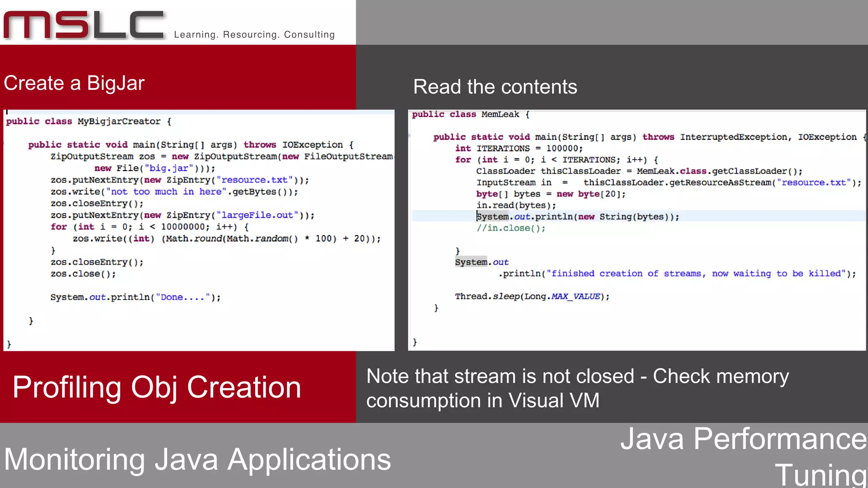Click 'int ITERATIONS = 100000;' line
868x488 pixels.
point(519,149)
